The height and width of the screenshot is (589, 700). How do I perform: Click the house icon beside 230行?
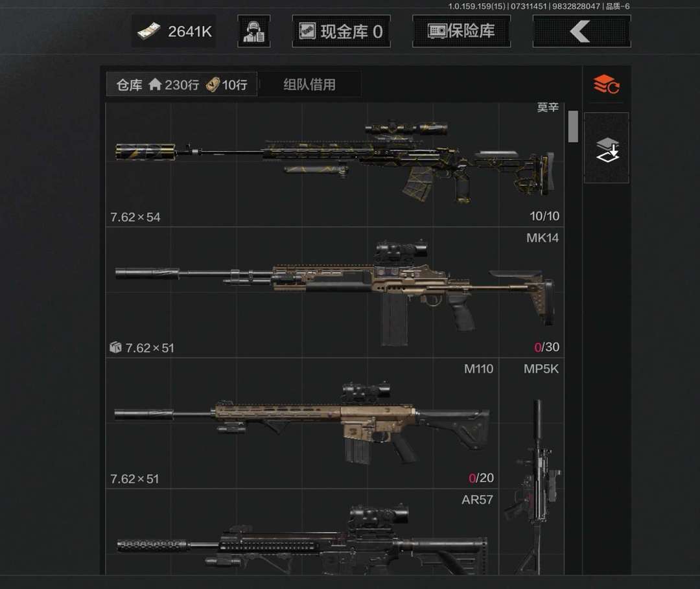pyautogui.click(x=155, y=84)
